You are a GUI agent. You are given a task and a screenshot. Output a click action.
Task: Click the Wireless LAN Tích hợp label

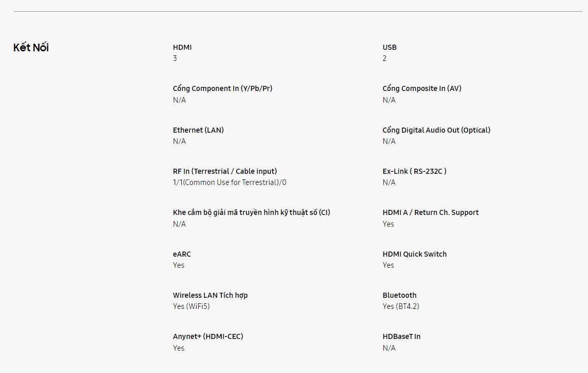pos(210,295)
